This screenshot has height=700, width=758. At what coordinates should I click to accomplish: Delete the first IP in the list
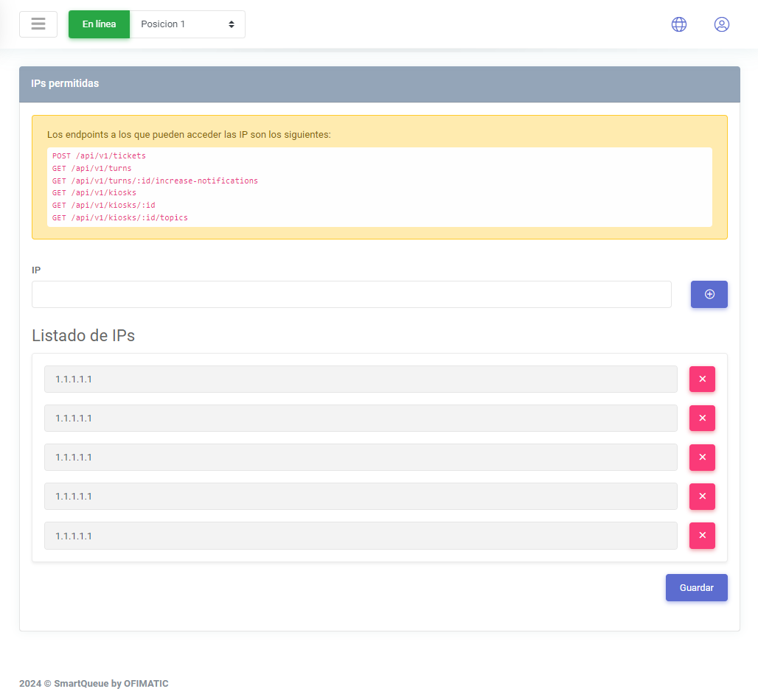(702, 379)
